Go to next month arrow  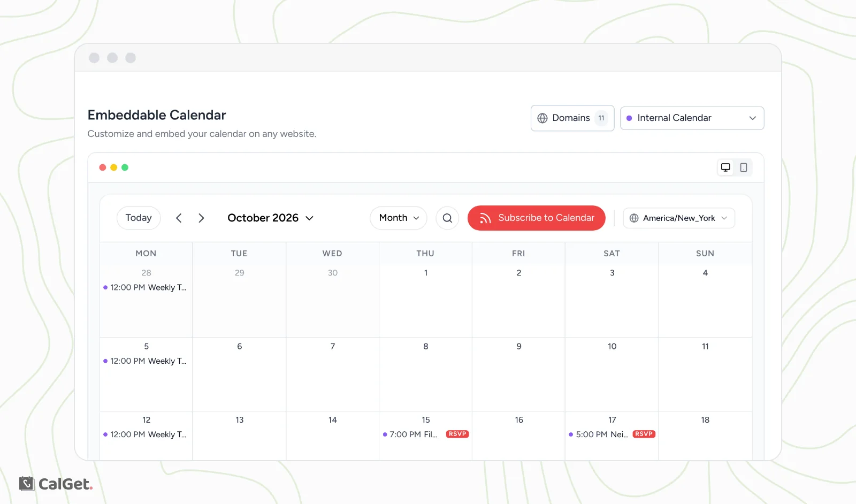pyautogui.click(x=201, y=218)
